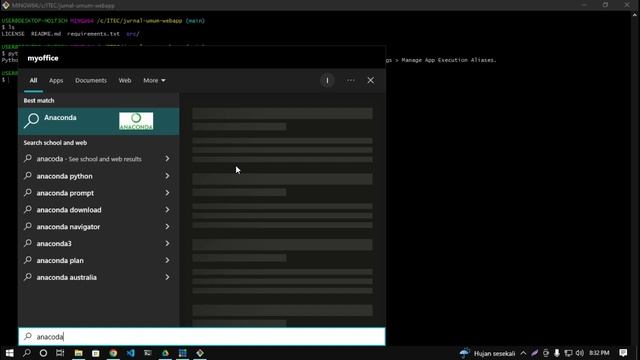640x360 pixels.
Task: Click the search box containing anacoda
Action: pos(202,337)
